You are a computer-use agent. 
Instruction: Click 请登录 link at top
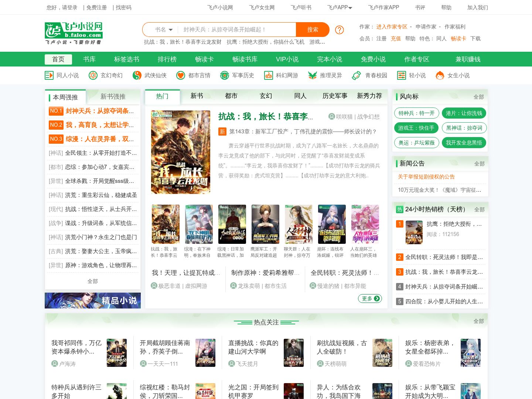pyautogui.click(x=70, y=7)
